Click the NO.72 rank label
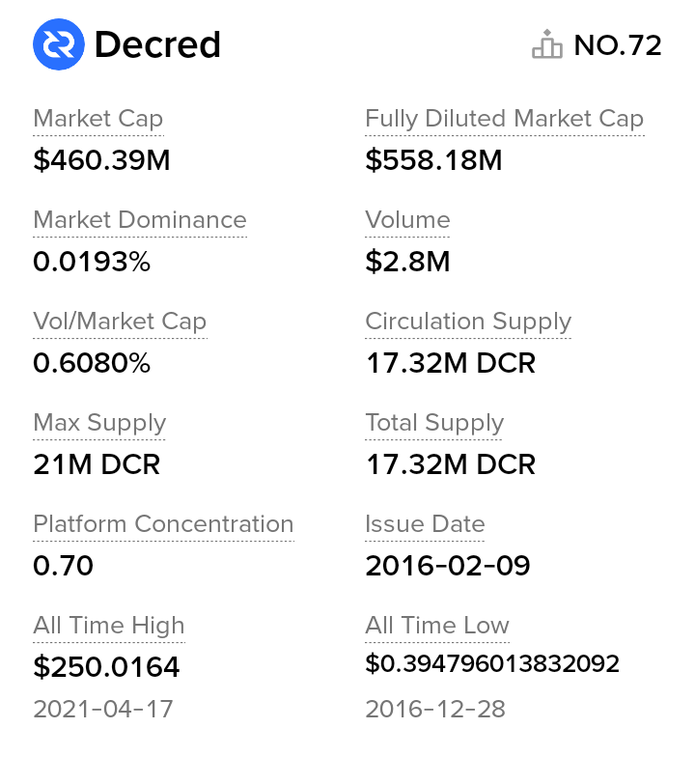The image size is (695, 784). 618,45
